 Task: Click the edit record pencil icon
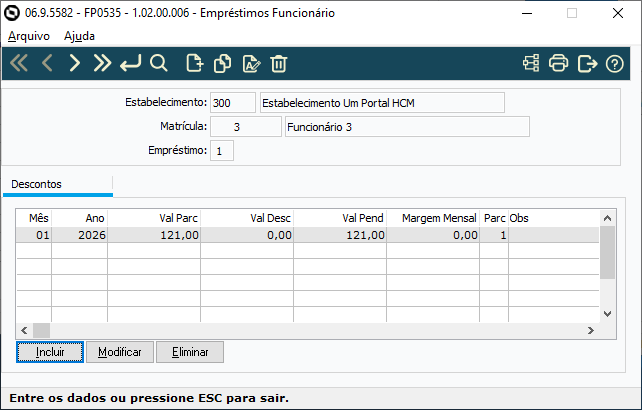point(251,63)
